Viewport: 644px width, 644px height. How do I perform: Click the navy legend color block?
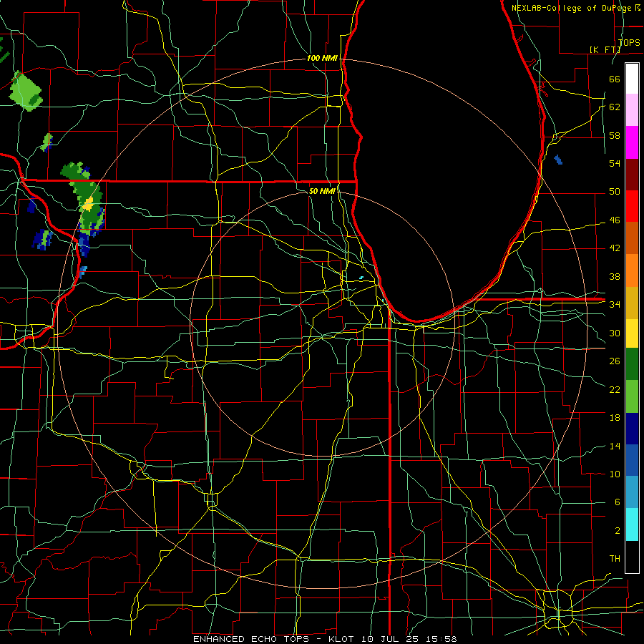(x=632, y=429)
